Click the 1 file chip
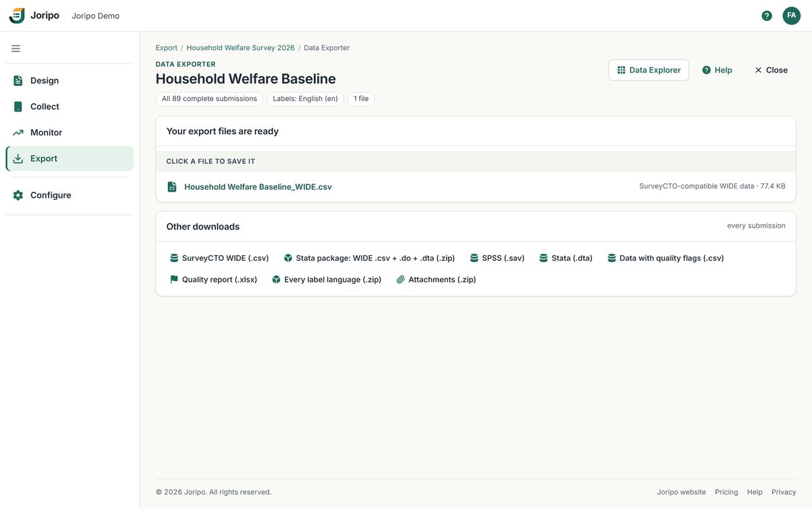This screenshot has height=508, width=812. pos(361,99)
